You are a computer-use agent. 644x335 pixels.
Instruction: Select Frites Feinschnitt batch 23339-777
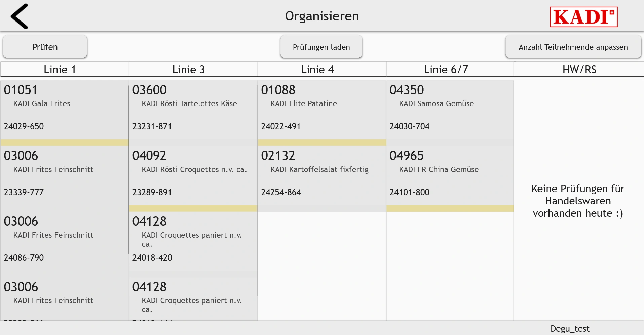[64, 175]
